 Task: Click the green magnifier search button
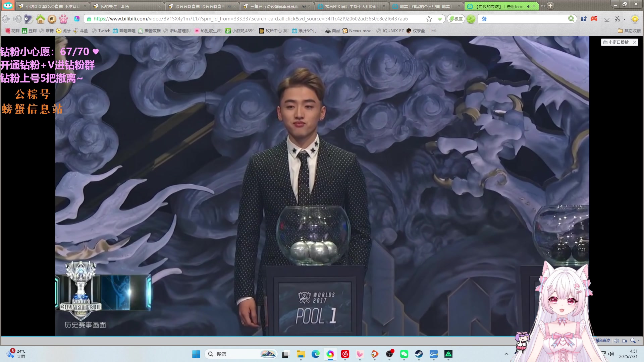(x=571, y=19)
